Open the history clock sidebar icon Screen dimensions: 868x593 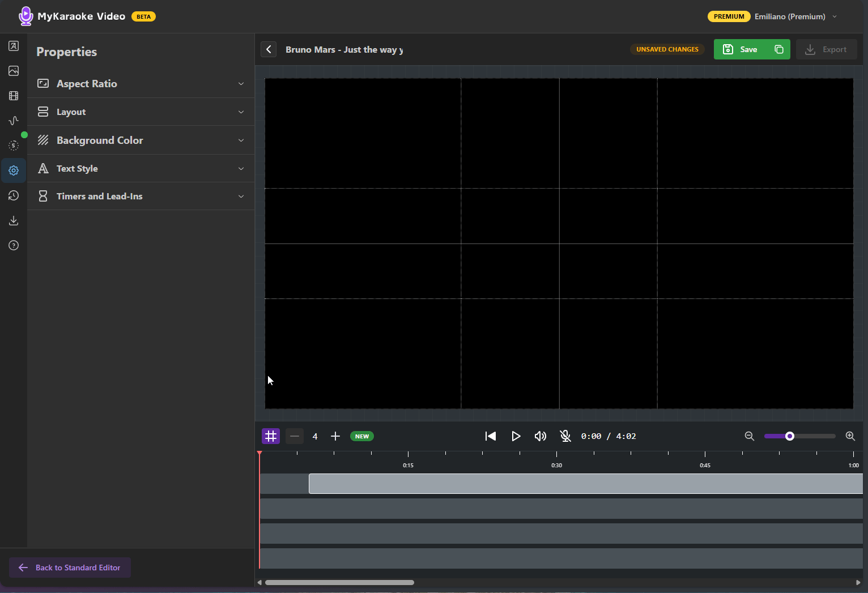coord(14,195)
